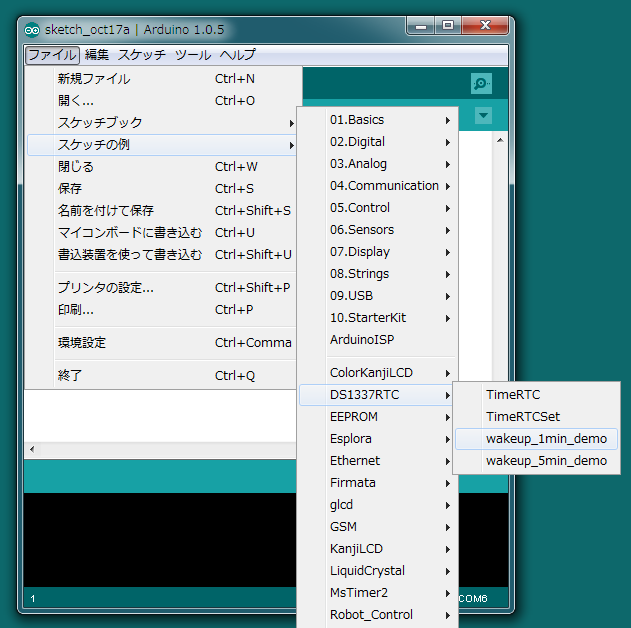Expand Firmata library examples

(x=378, y=483)
